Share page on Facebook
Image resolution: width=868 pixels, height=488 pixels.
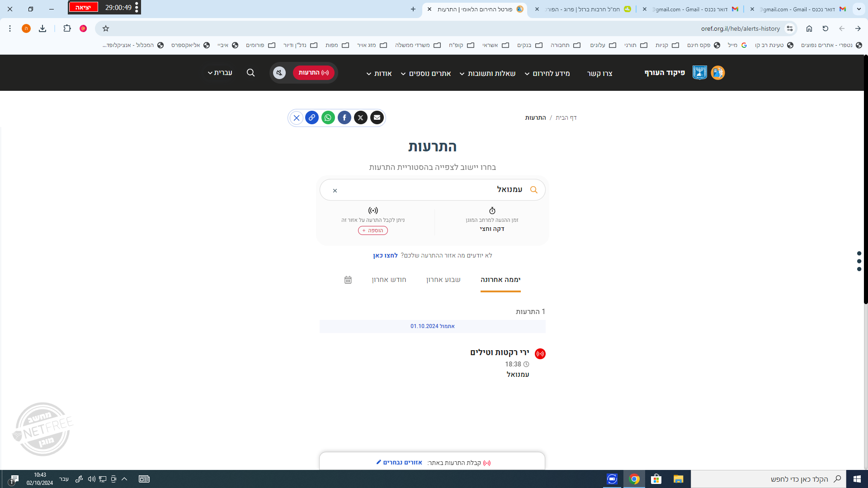(344, 118)
